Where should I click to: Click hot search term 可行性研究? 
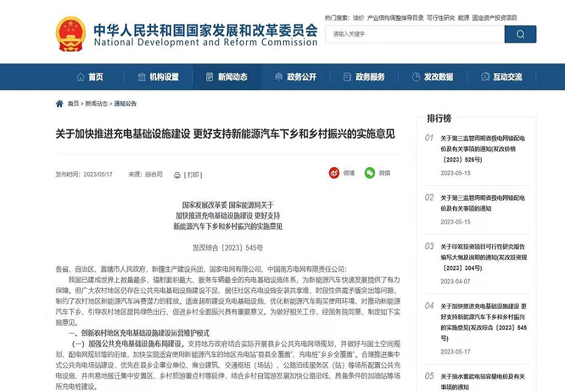441,17
